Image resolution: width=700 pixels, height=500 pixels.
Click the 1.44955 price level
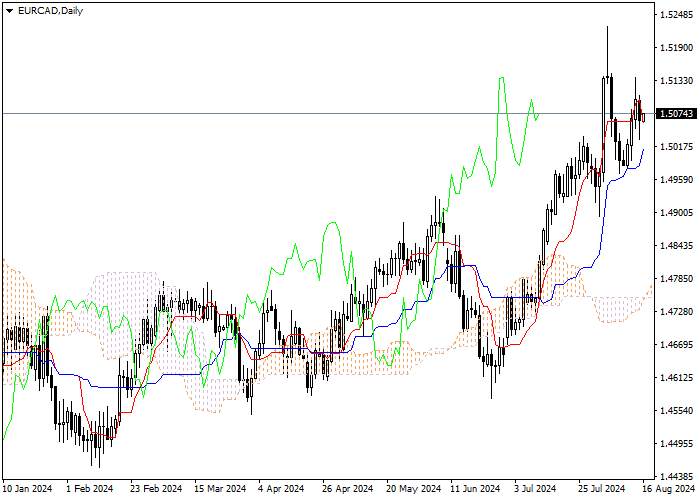677,444
